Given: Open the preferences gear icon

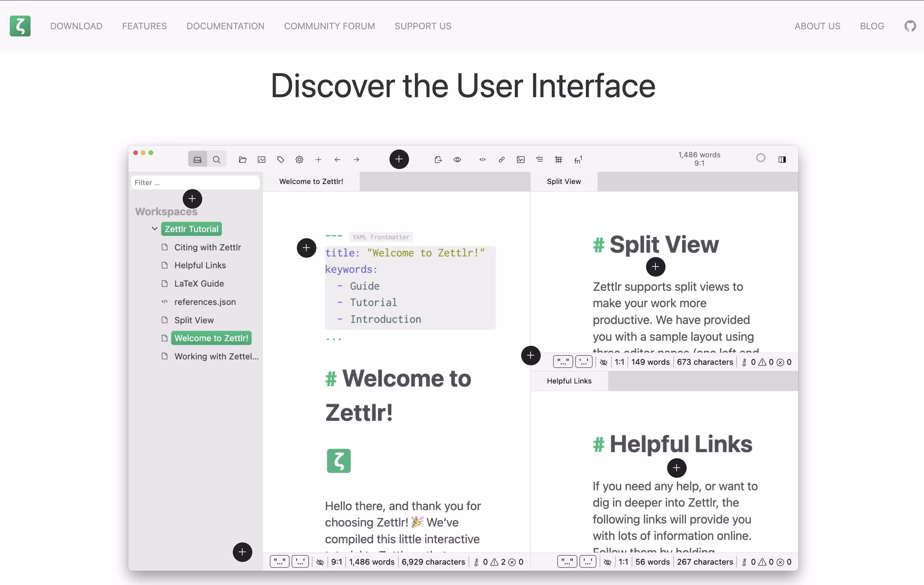Looking at the screenshot, I should [299, 160].
